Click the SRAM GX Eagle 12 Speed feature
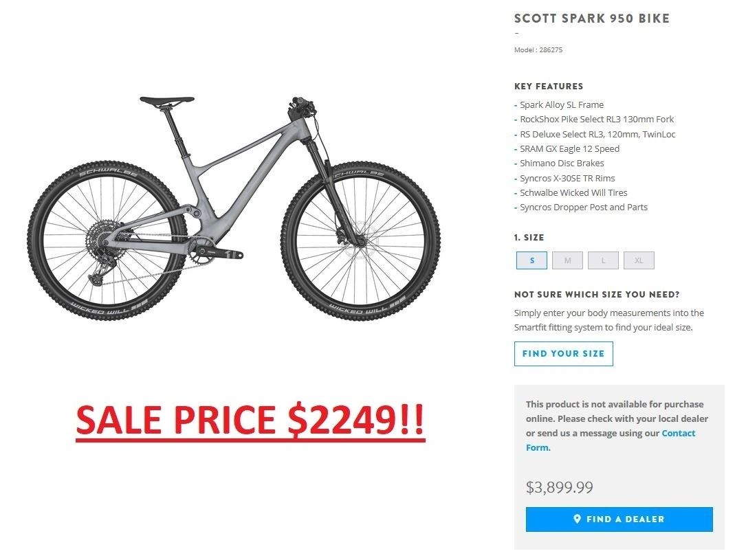The width and height of the screenshot is (735, 560). (x=569, y=149)
